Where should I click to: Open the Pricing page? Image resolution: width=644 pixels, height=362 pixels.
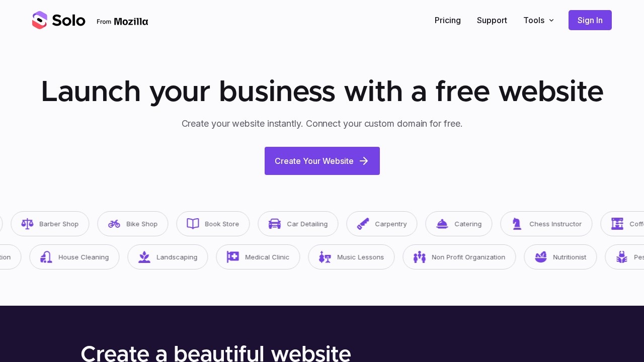[x=448, y=20]
